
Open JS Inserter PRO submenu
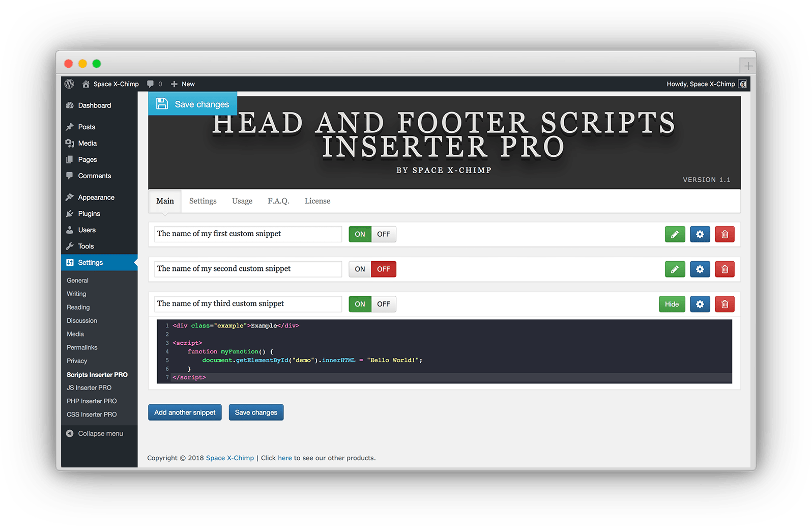89,388
